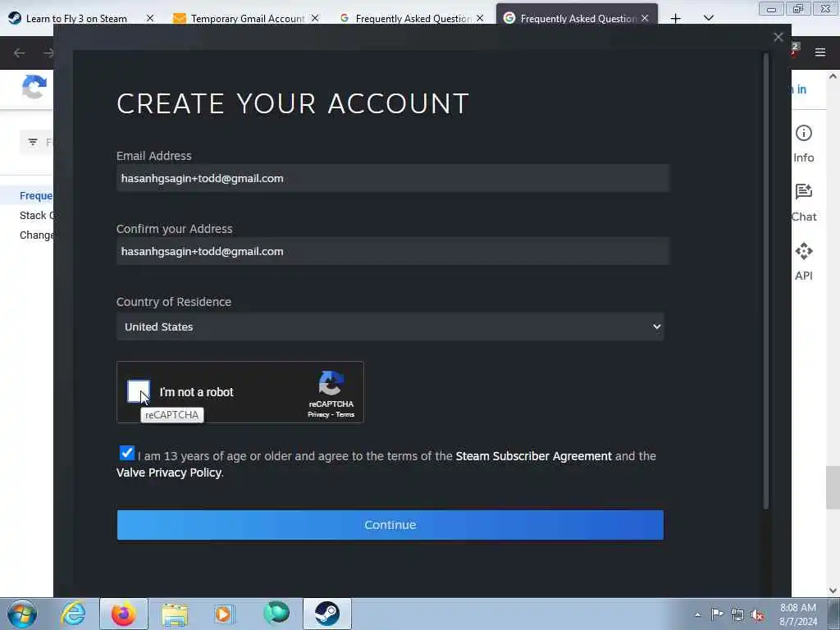This screenshot has width=840, height=630.
Task: Open Steam from the taskbar
Action: (326, 614)
